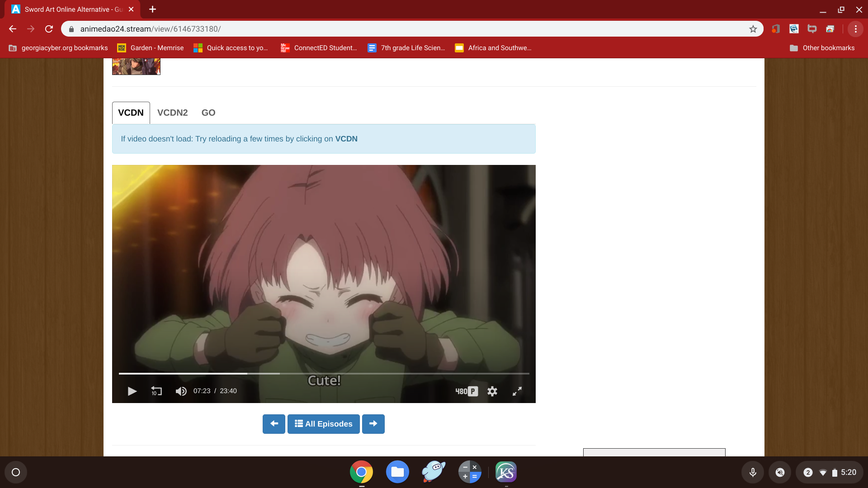Open the status tray clock
The height and width of the screenshot is (488, 868).
coord(849,472)
